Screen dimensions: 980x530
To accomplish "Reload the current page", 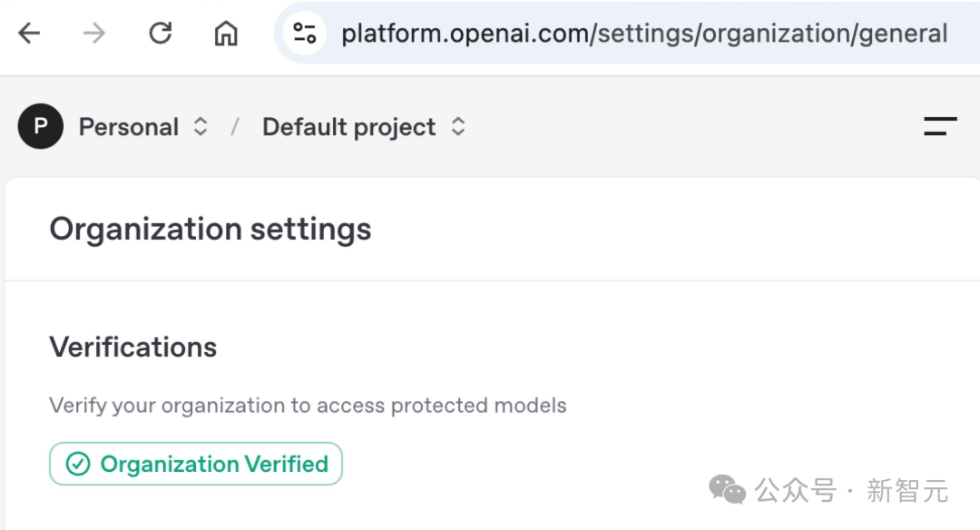I will pos(161,34).
